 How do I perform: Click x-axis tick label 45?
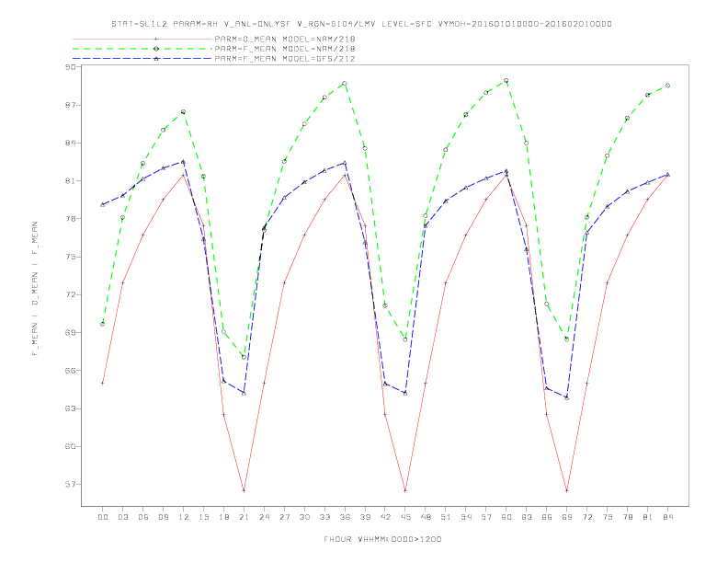(405, 517)
